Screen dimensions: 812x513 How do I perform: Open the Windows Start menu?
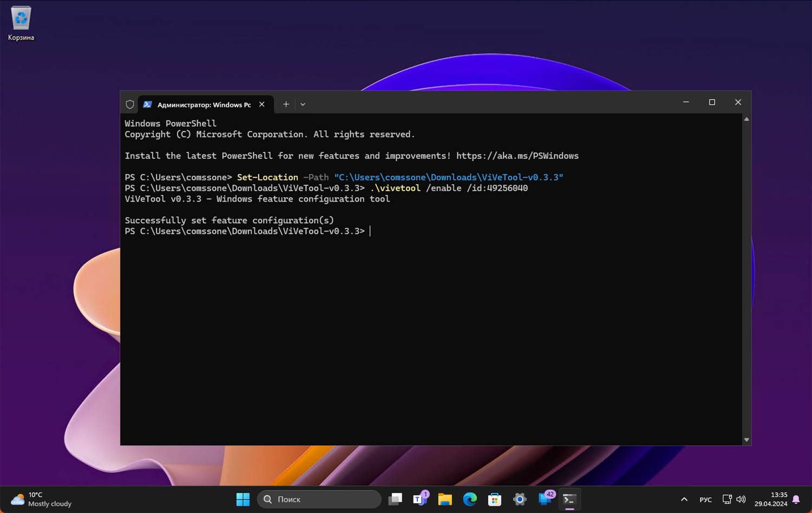[x=243, y=499]
